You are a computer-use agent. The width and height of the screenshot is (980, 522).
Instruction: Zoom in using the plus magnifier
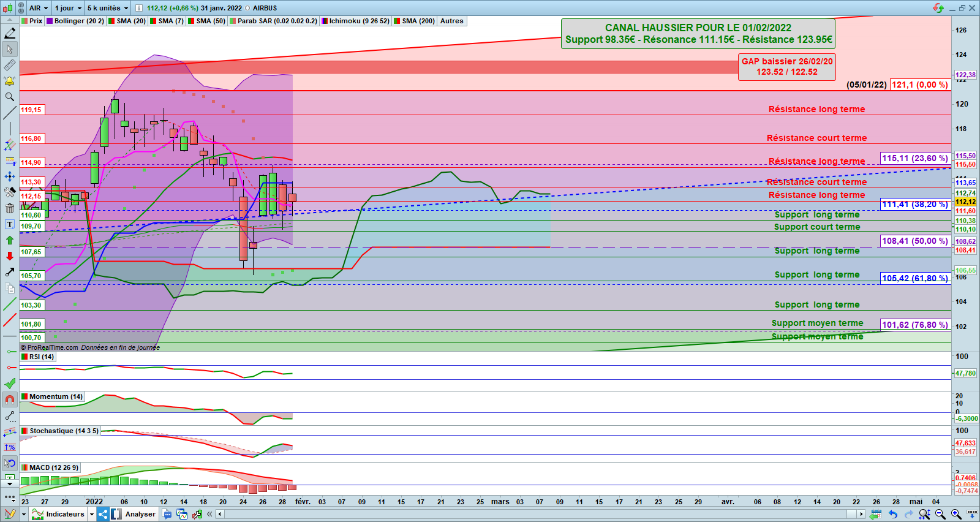[x=956, y=514]
